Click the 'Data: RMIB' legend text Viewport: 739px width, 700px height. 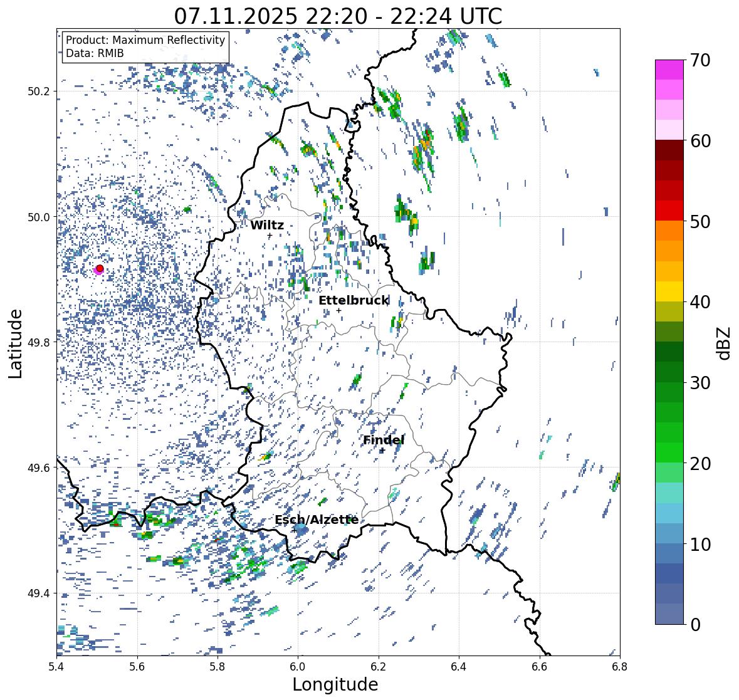pyautogui.click(x=95, y=53)
